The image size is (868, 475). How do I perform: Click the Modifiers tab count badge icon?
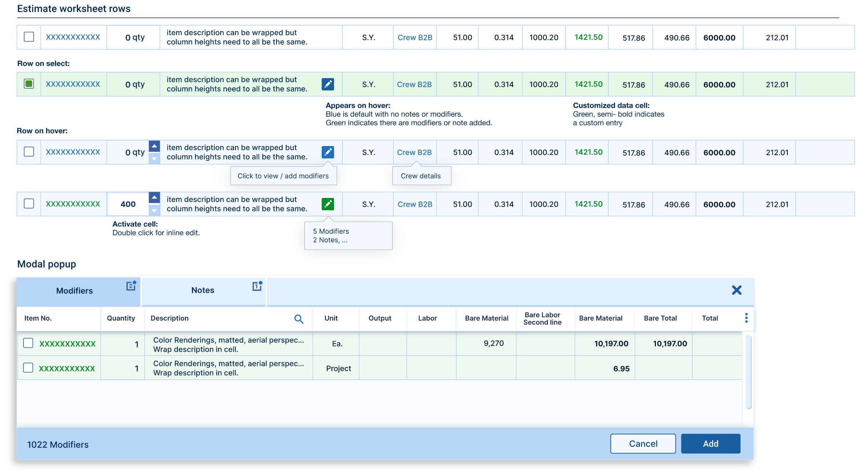(131, 286)
